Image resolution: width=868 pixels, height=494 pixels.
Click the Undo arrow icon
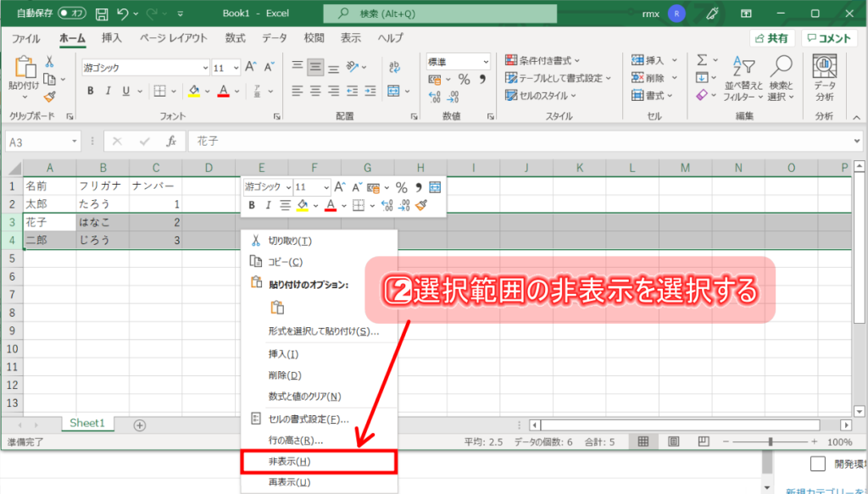tap(124, 14)
